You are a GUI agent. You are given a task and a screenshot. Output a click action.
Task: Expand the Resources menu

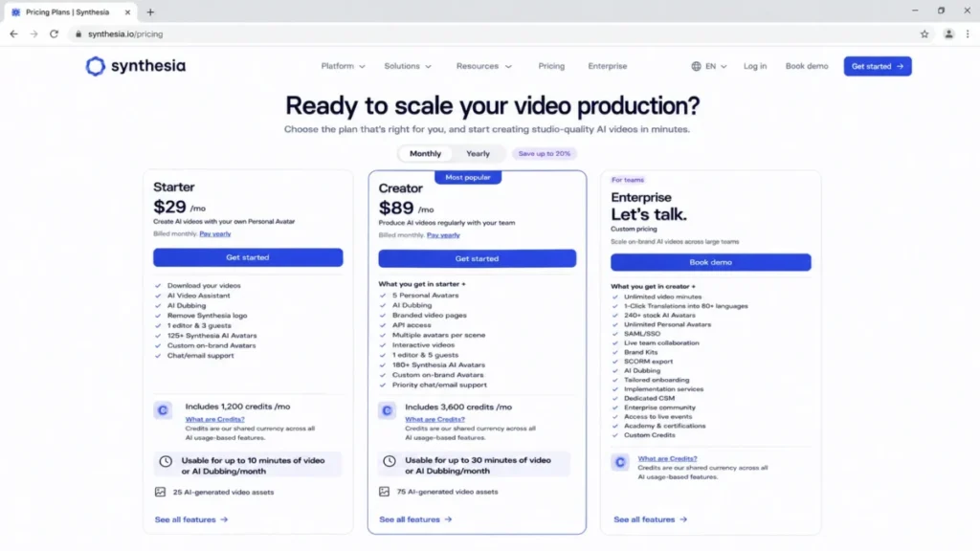point(483,66)
